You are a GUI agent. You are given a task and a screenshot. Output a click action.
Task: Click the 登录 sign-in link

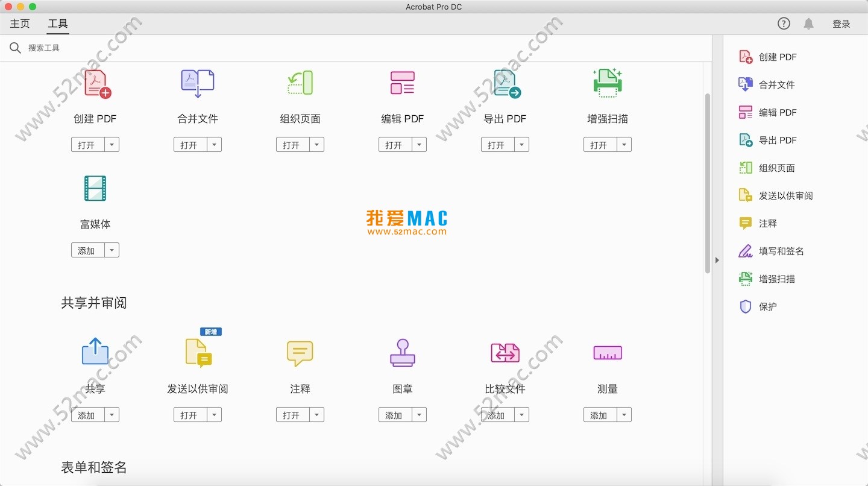(x=841, y=24)
